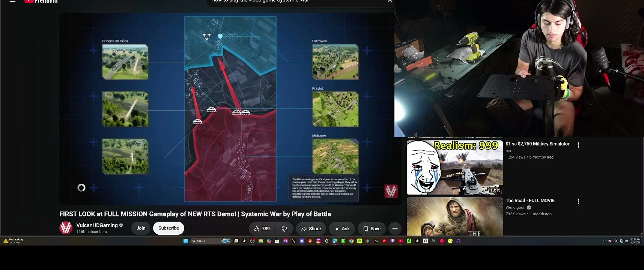Open the YouTube guide hamburger menu
Screen dimensions: 644x270
click(12, 1)
